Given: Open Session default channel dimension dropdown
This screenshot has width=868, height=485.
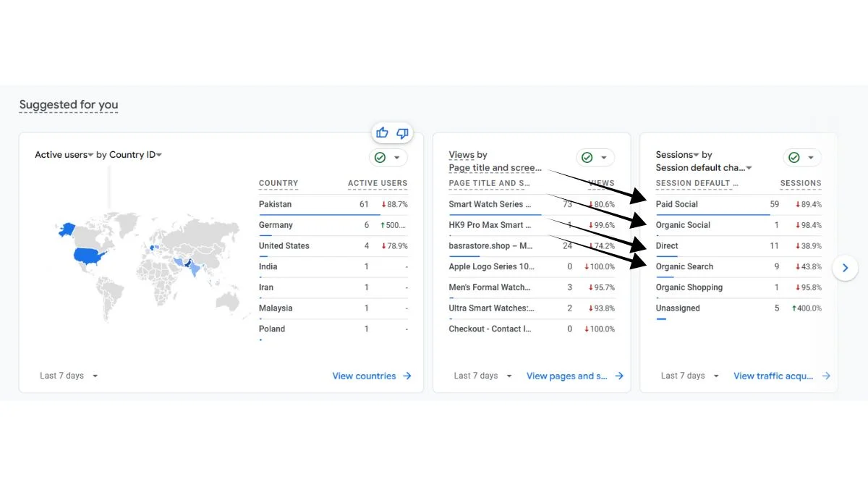Looking at the screenshot, I should coord(704,167).
